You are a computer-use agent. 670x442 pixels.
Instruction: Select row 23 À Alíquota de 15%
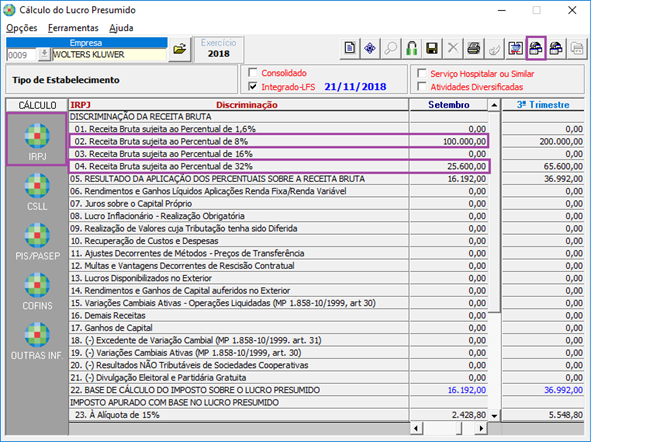[238, 415]
